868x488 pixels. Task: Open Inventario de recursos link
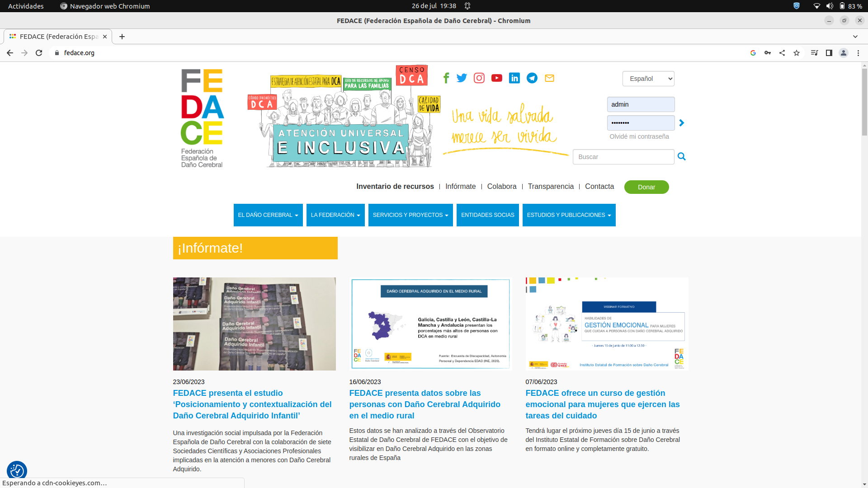pos(395,186)
